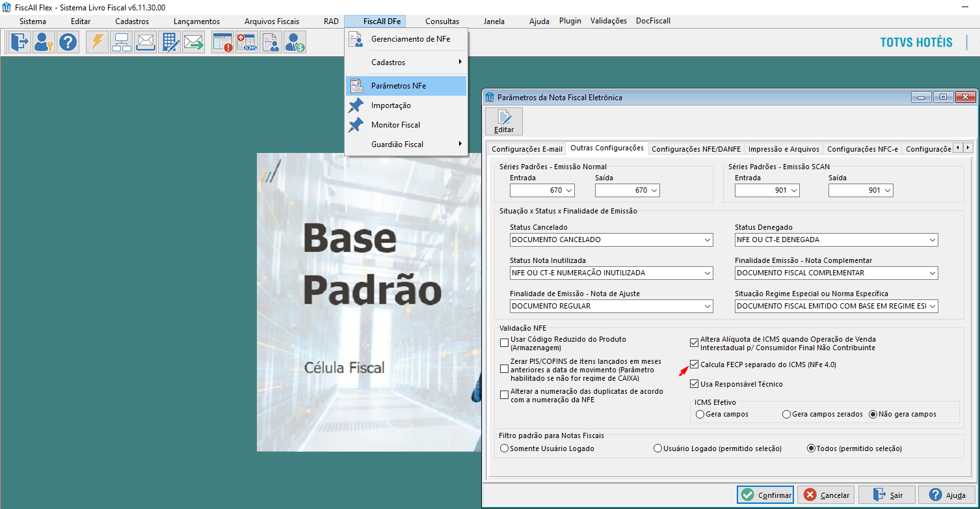Image resolution: width=980 pixels, height=509 pixels.
Task: Select 'Somente Usuário Logado' filter option
Action: (x=504, y=448)
